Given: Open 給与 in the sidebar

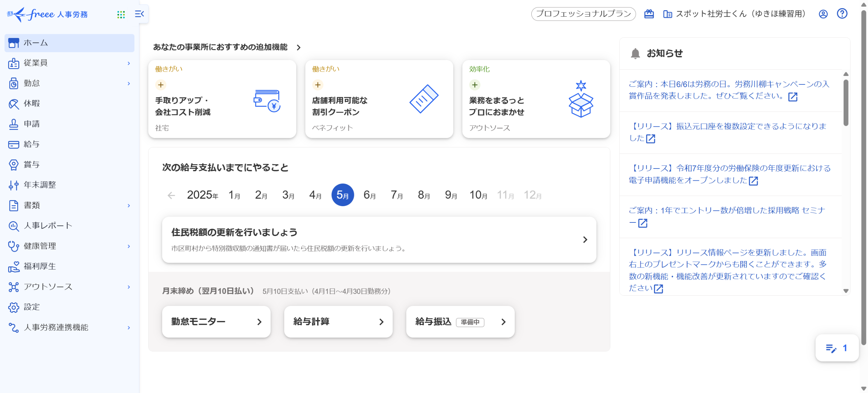Looking at the screenshot, I should point(32,144).
